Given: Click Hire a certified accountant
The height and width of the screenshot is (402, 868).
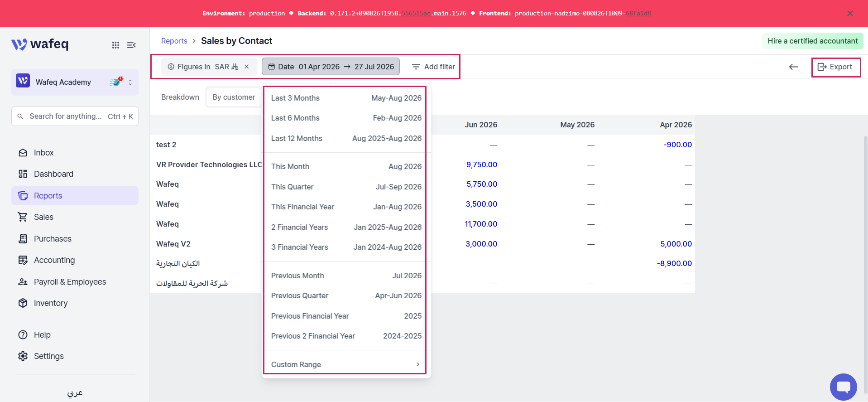Looking at the screenshot, I should (812, 41).
